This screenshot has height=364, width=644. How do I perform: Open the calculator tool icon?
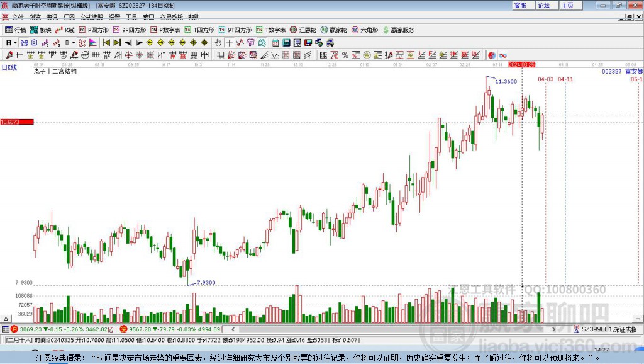(286, 43)
